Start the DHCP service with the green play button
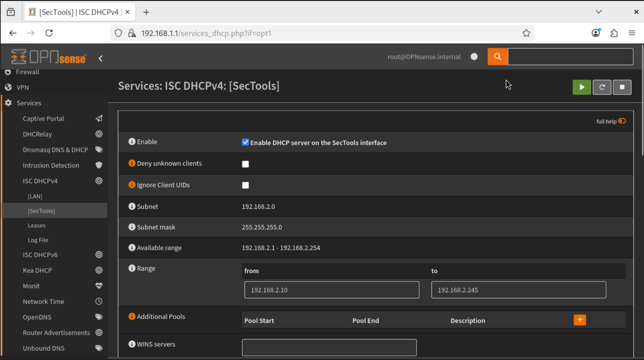644x360 pixels. (x=581, y=87)
